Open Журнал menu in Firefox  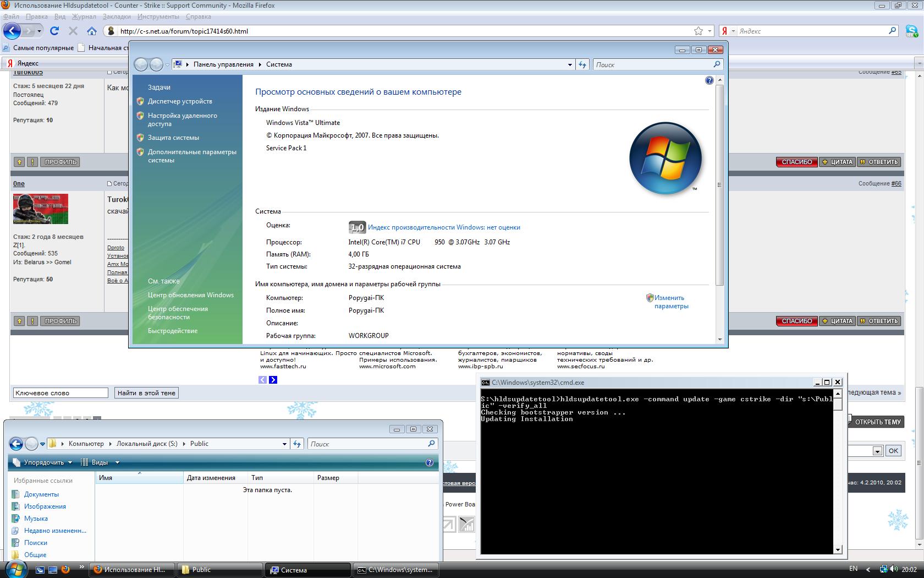[84, 17]
